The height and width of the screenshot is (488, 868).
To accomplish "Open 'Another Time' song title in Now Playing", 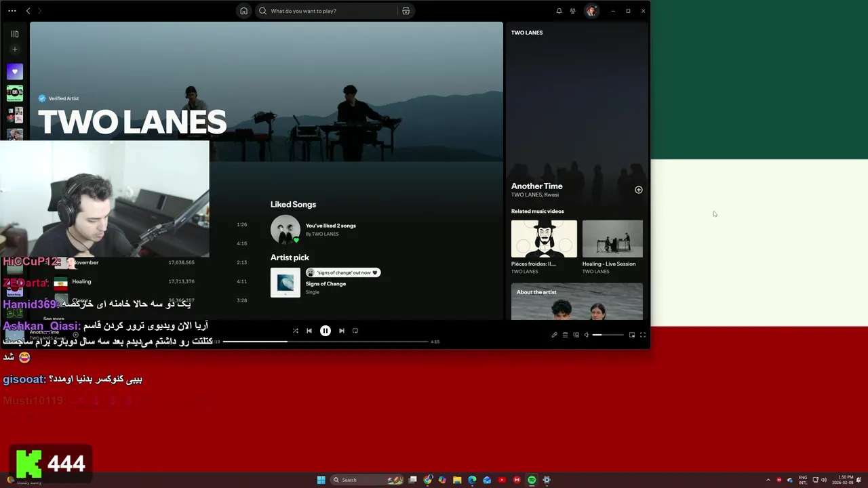I will coord(536,186).
